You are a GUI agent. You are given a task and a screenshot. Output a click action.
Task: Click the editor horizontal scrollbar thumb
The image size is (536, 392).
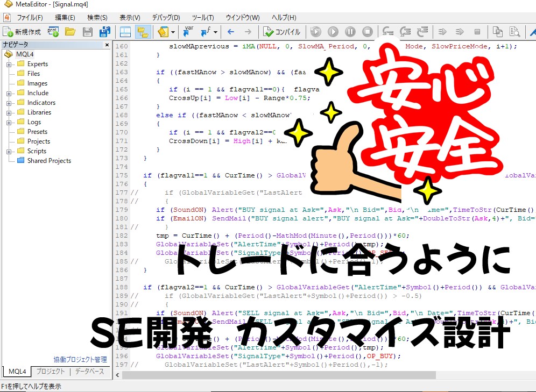pos(279,375)
